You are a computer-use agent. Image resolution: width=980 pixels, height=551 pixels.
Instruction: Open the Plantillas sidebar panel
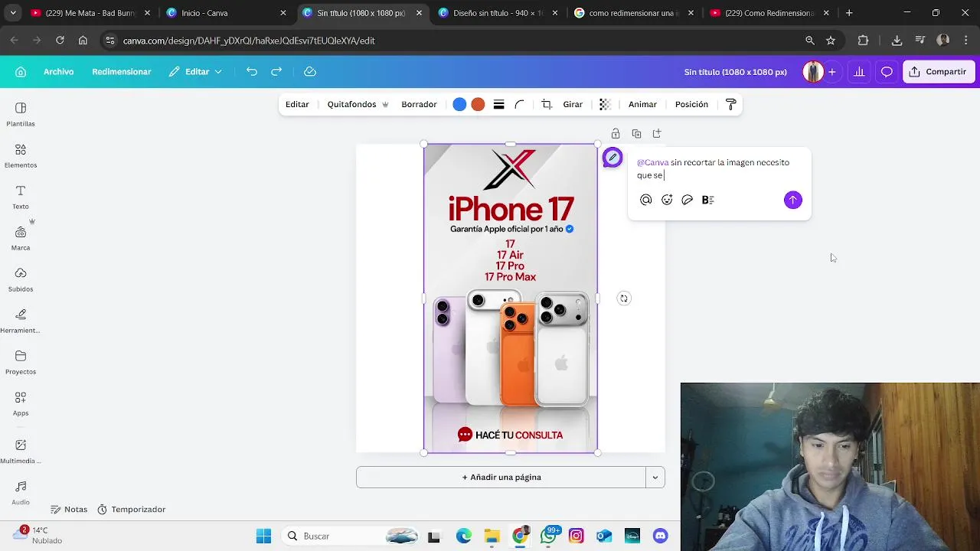pos(21,114)
